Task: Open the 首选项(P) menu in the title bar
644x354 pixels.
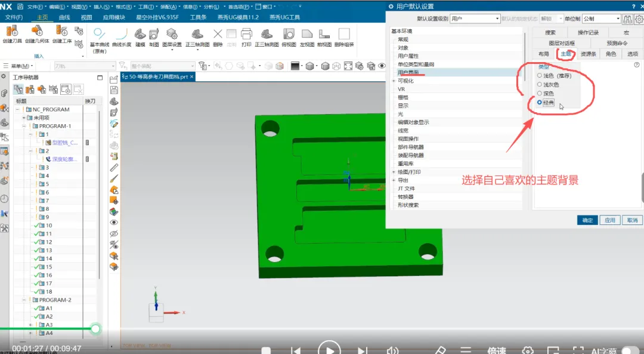Action: [239, 7]
